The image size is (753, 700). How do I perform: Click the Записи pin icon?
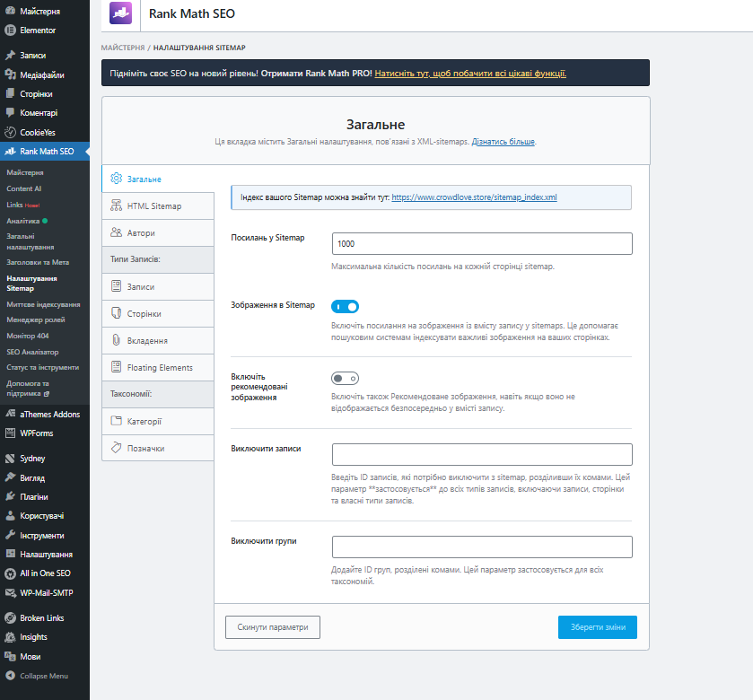click(10, 56)
